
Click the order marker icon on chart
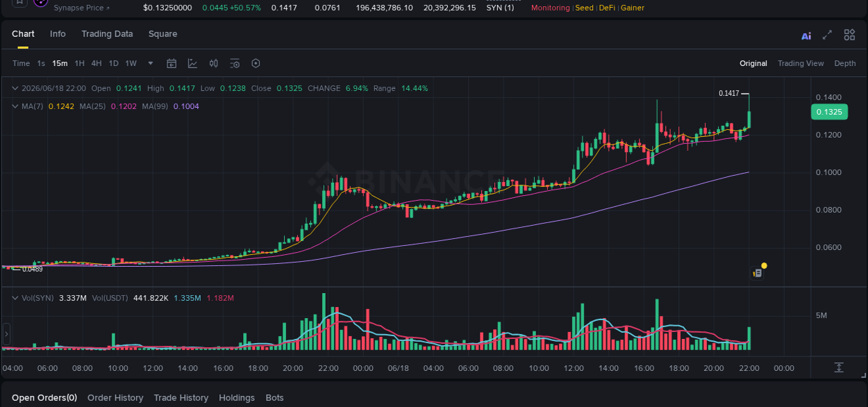758,273
